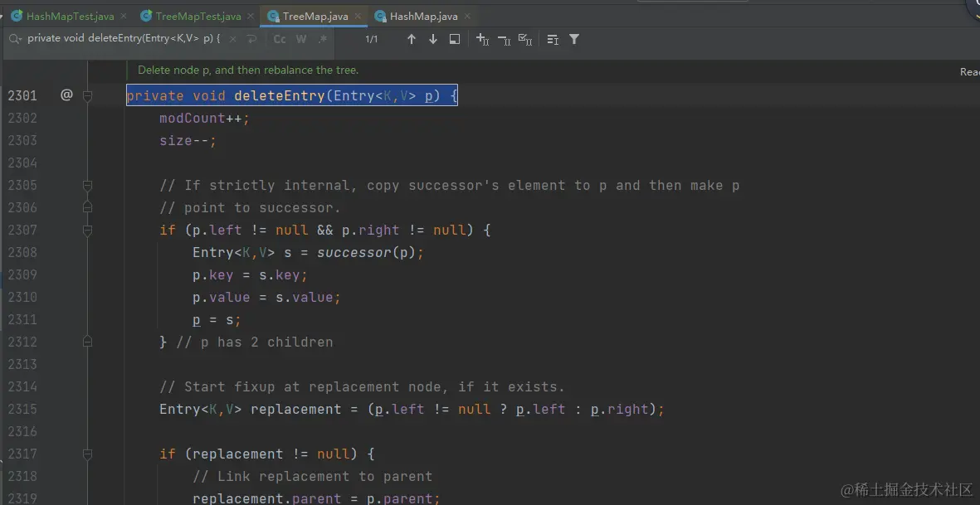Click line number 2301 in gutter
This screenshot has height=505, width=980.
click(22, 95)
